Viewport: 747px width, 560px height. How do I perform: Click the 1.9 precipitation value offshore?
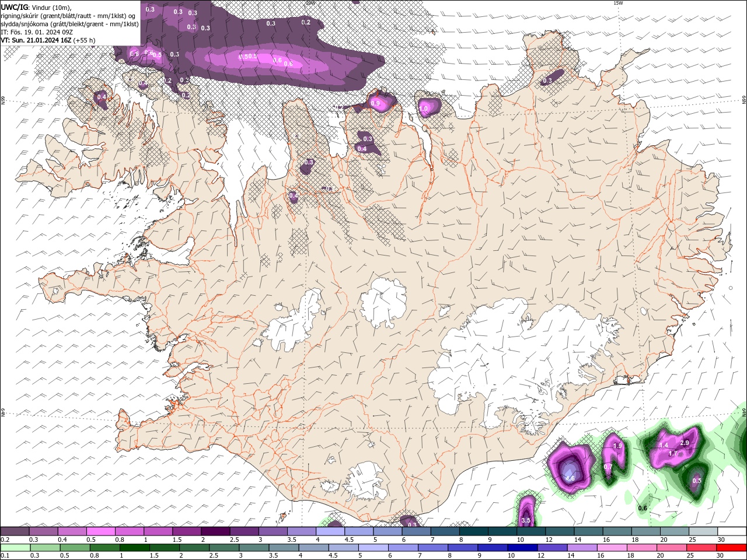[x=617, y=446]
